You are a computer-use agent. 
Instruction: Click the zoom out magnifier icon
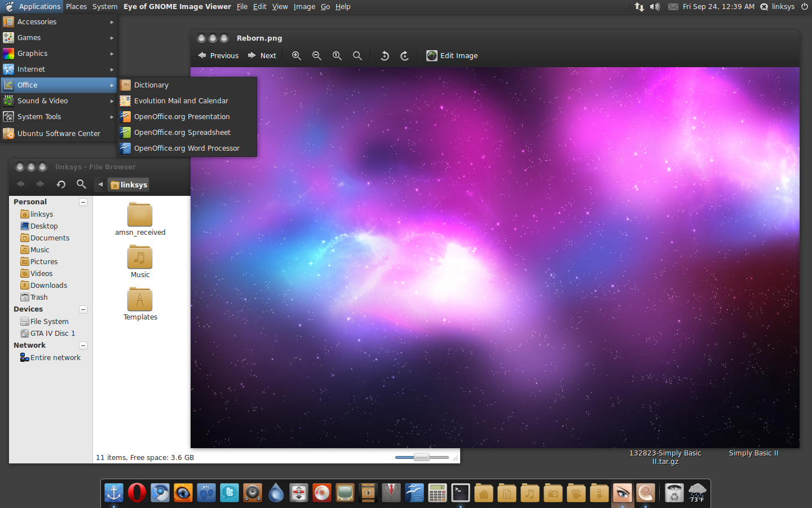tap(316, 55)
